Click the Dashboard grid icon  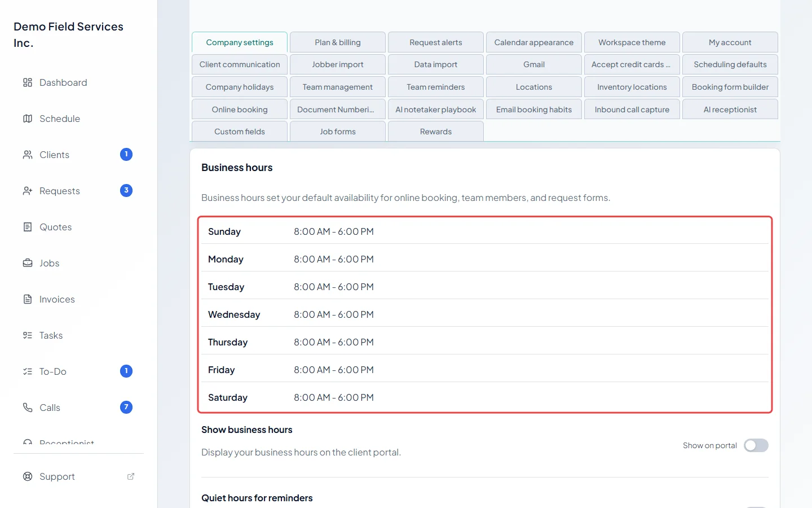(28, 82)
